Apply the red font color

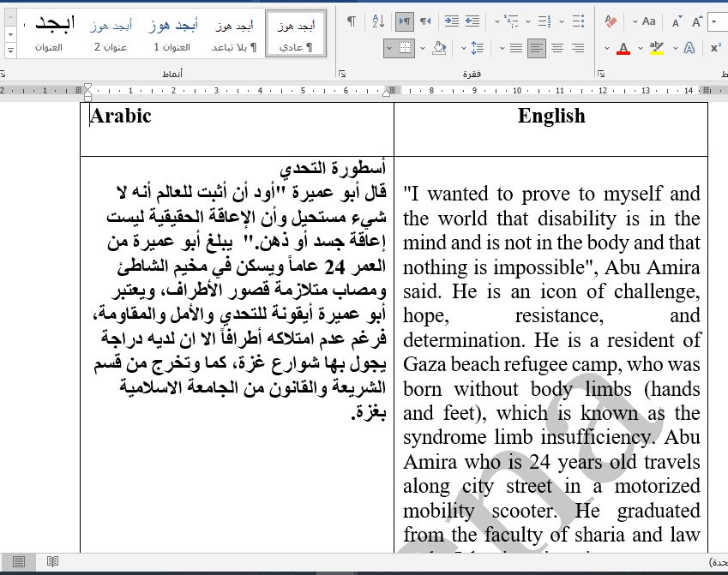[x=623, y=48]
